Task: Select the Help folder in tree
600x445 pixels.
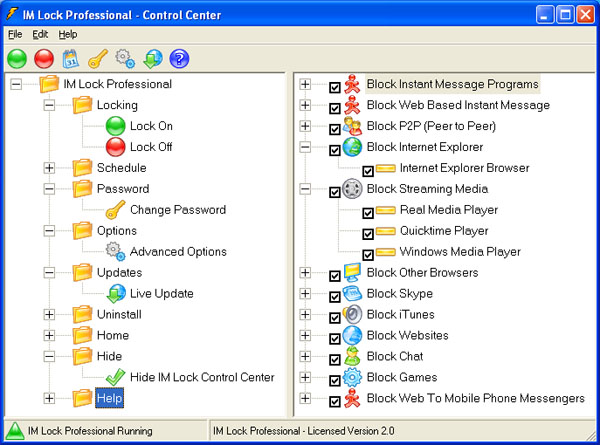Action: pos(109,398)
